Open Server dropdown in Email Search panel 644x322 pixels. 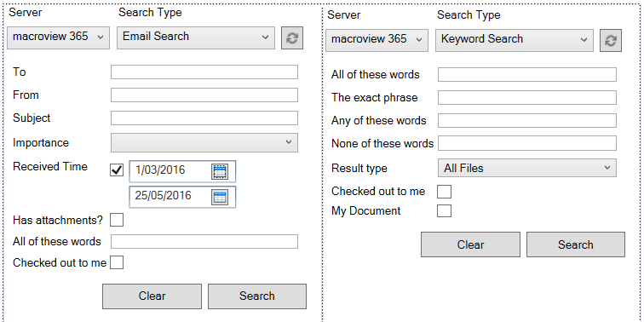[x=58, y=37]
